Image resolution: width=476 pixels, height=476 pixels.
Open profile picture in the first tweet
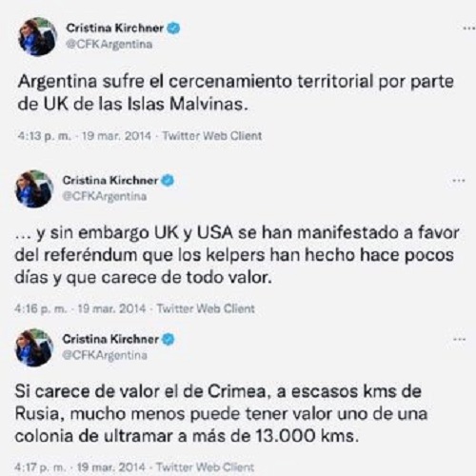37,36
